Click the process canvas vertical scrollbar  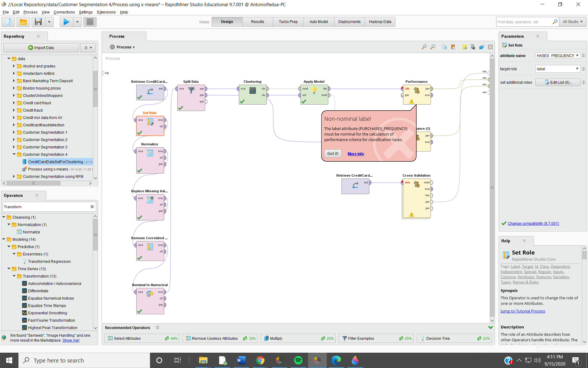[492, 188]
